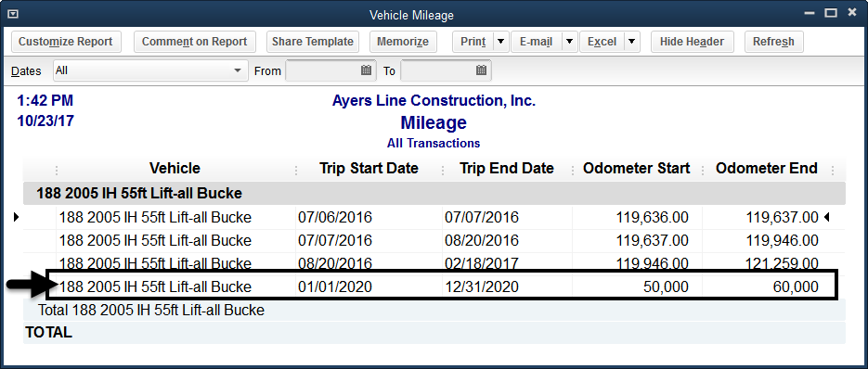Viewport: 868px width, 369px height.
Task: Open the window system menu icon
Action: tap(13, 15)
